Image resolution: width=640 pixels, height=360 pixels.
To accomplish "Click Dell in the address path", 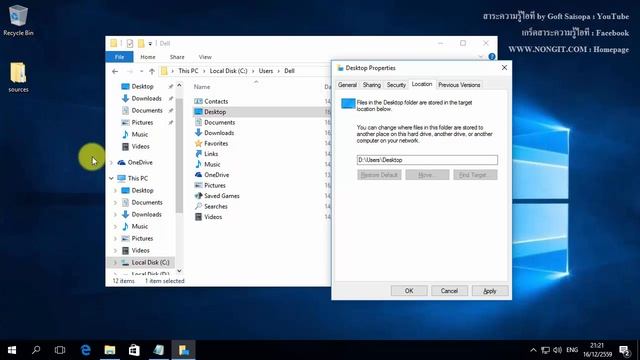I will tap(289, 71).
